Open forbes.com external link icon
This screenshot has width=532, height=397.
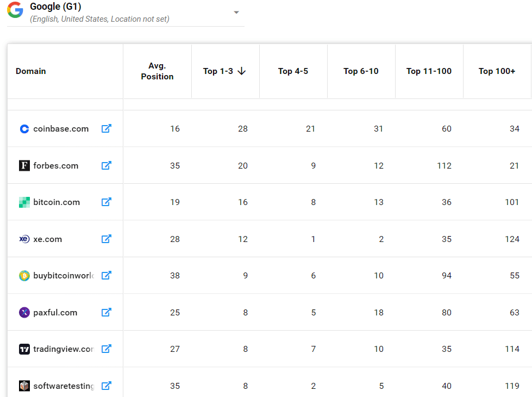[106, 165]
